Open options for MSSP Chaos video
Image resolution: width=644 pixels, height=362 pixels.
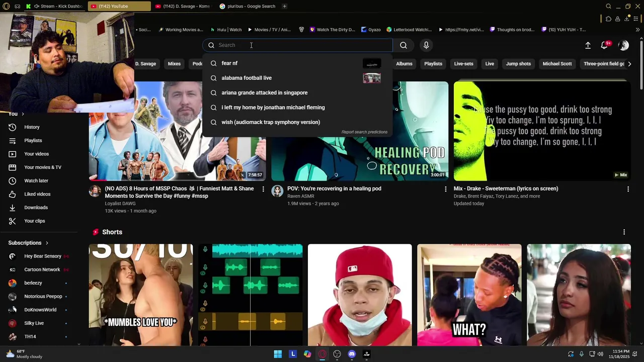click(263, 189)
